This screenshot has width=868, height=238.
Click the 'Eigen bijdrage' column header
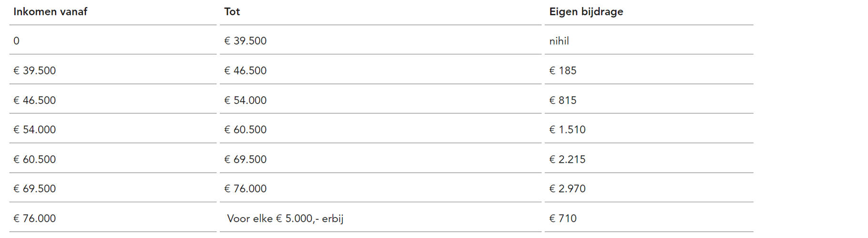pyautogui.click(x=586, y=12)
